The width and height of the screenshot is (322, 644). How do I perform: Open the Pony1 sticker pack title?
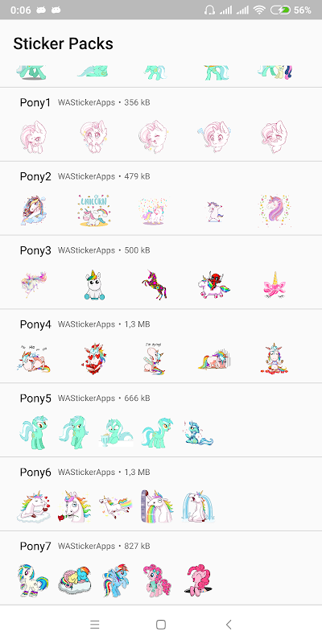point(35,103)
